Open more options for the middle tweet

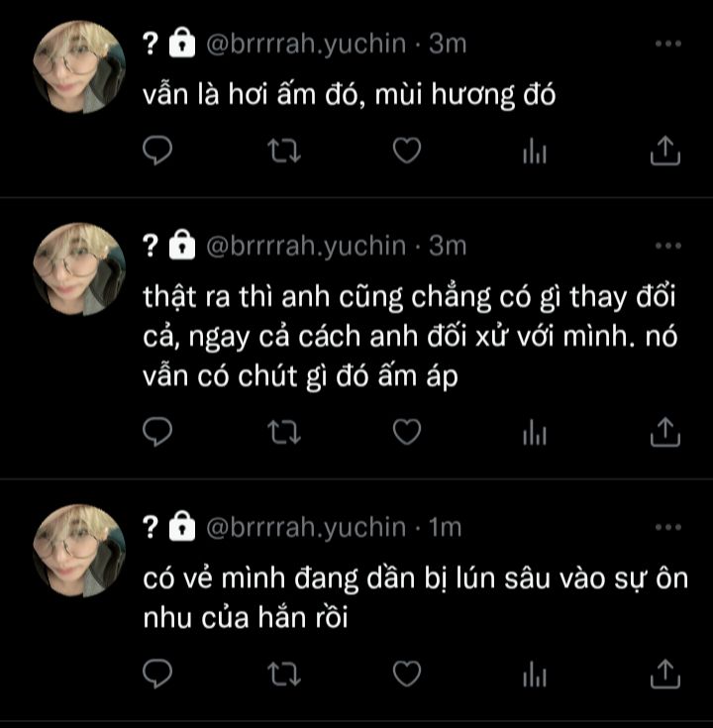pyautogui.click(x=668, y=246)
